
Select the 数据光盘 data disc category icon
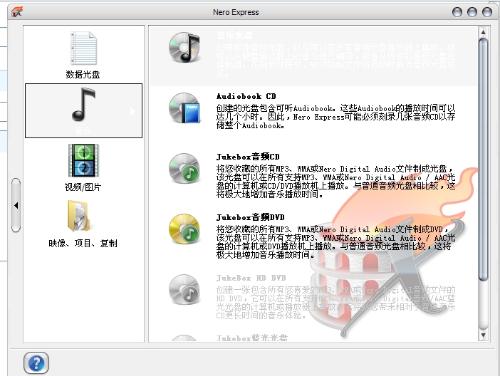(83, 48)
